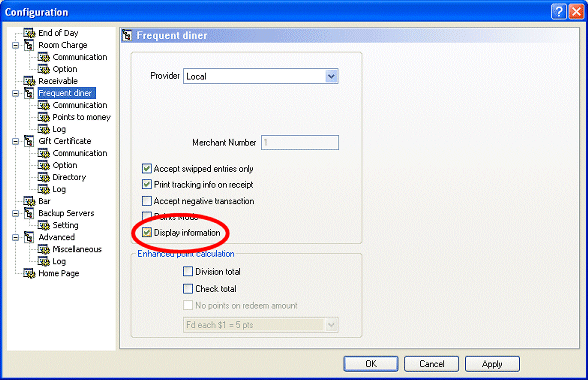Check No points on redeem amount

tap(188, 305)
